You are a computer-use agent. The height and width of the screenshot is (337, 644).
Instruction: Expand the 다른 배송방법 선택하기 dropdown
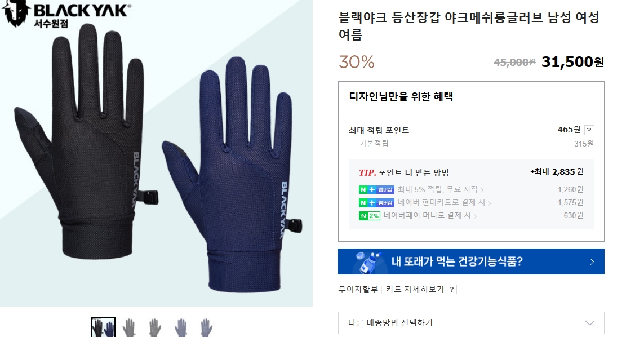pyautogui.click(x=471, y=322)
